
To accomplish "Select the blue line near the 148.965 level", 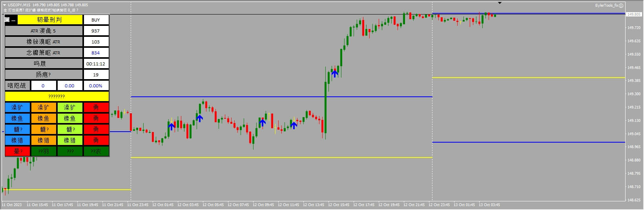I will 528,142.
